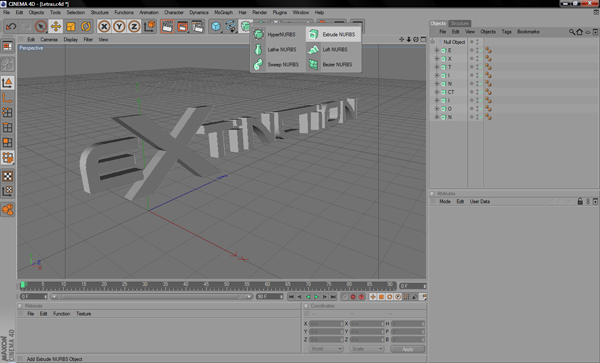Click frame 50 on the timeline ruler
This screenshot has height=363, width=600.
(227, 285)
